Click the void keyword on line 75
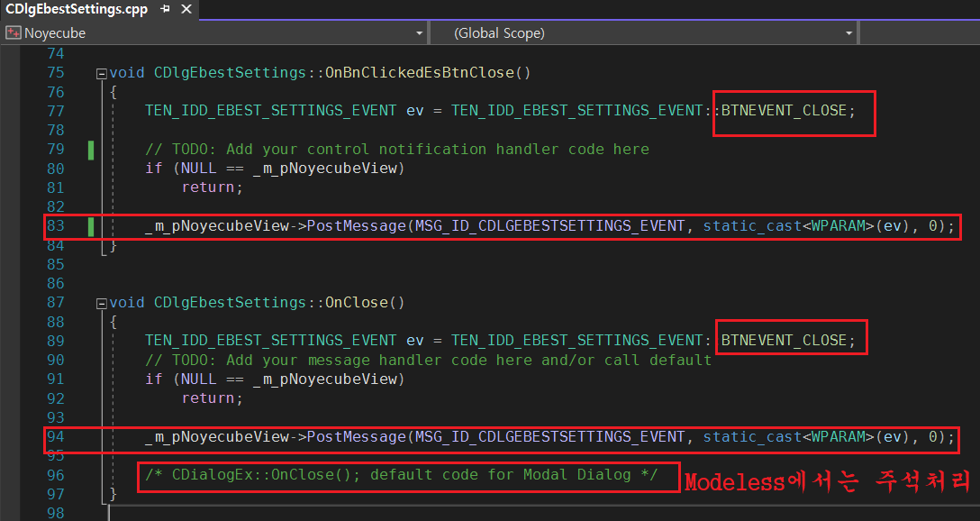The image size is (980, 521). (127, 72)
